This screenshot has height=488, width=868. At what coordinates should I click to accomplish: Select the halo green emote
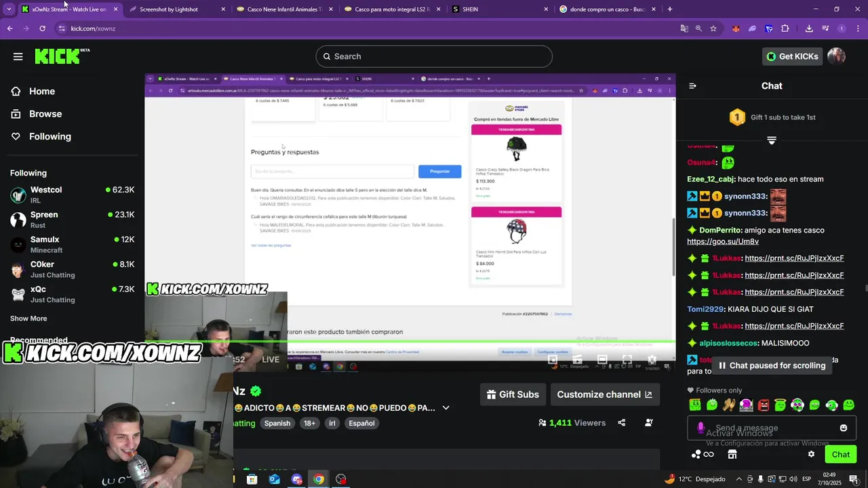pos(781,405)
